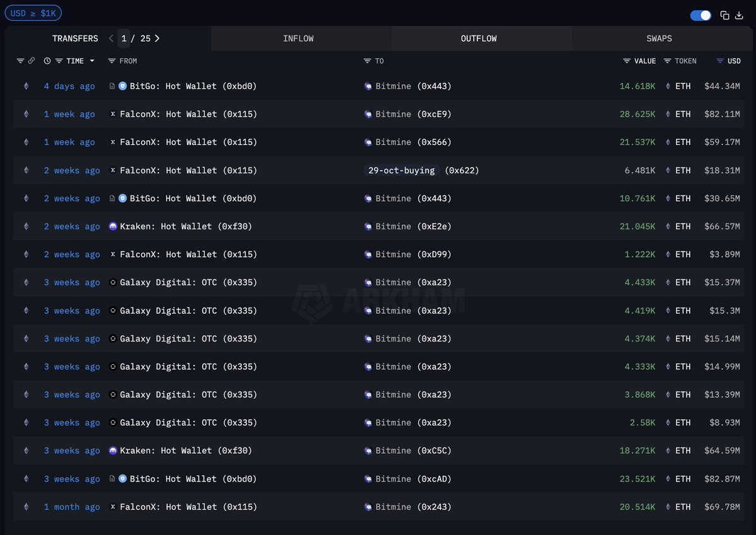Open the USD ≥ $1K filter chip
The image size is (756, 535).
click(33, 13)
